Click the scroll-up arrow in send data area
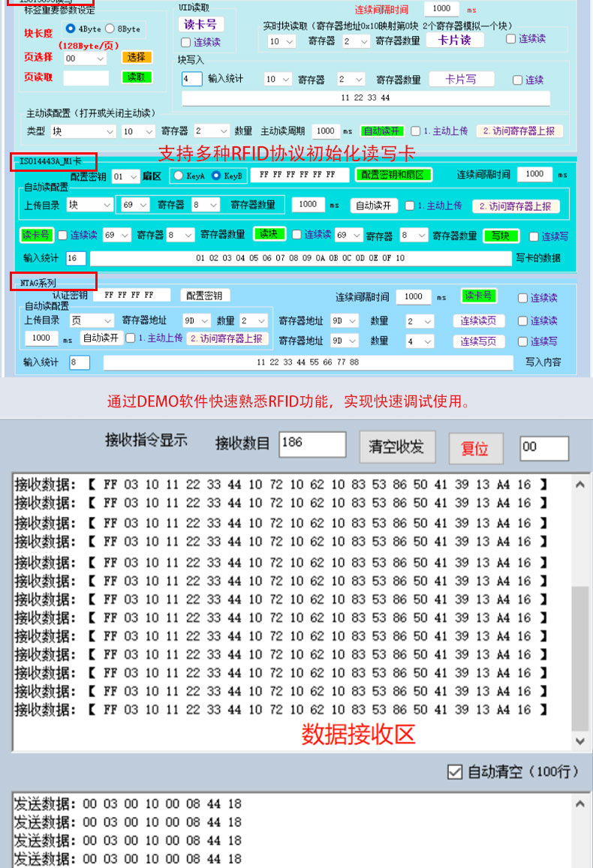The width and height of the screenshot is (593, 868). pos(579,803)
